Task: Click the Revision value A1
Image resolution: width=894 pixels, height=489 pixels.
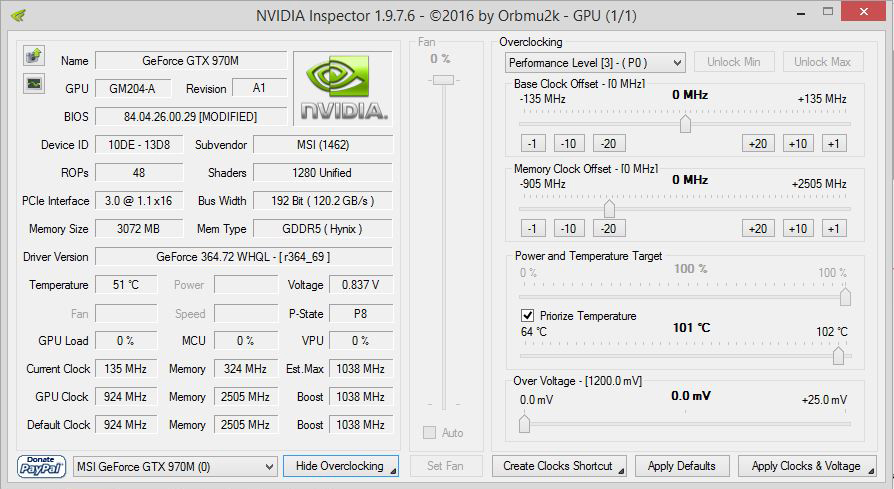Action: click(x=259, y=88)
